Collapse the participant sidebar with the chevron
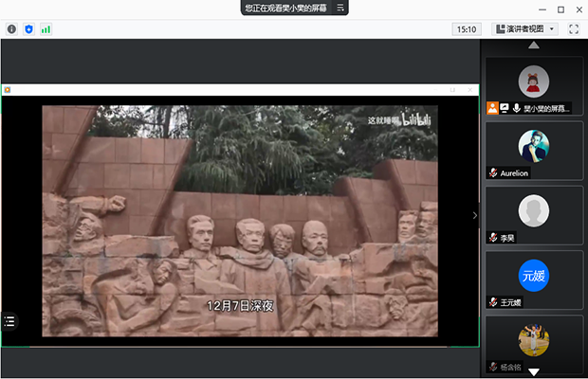The height and width of the screenshot is (379, 588). (475, 215)
